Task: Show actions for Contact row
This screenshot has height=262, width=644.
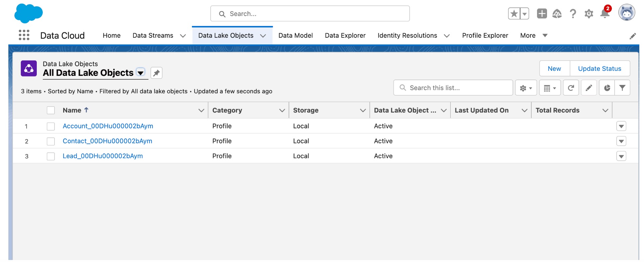Action: coord(621,141)
